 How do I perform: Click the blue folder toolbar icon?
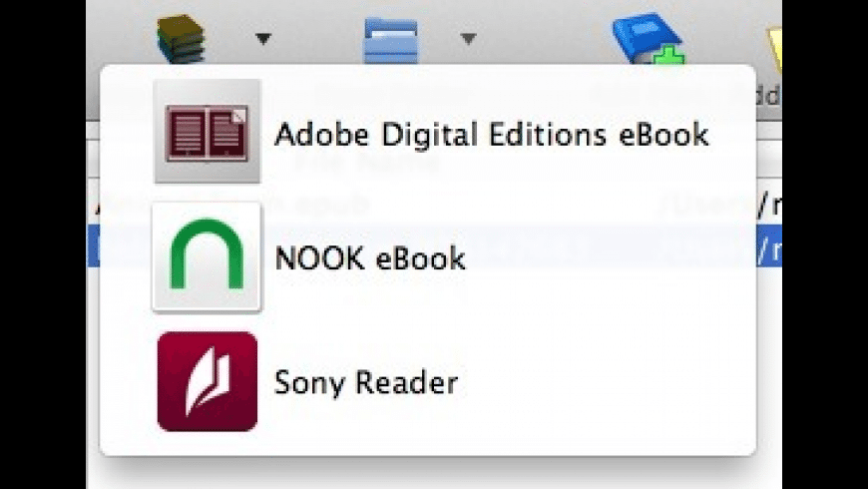click(391, 41)
